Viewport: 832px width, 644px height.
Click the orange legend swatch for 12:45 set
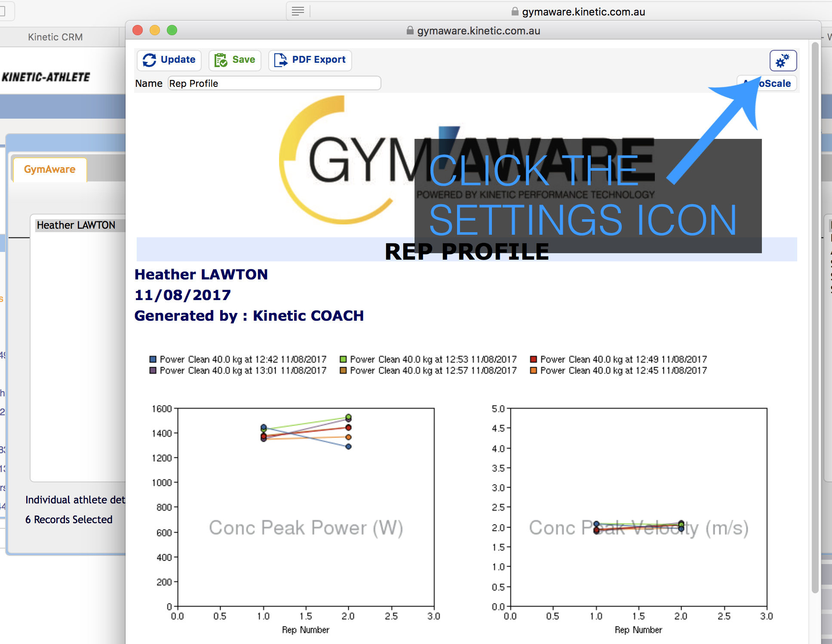point(534,370)
